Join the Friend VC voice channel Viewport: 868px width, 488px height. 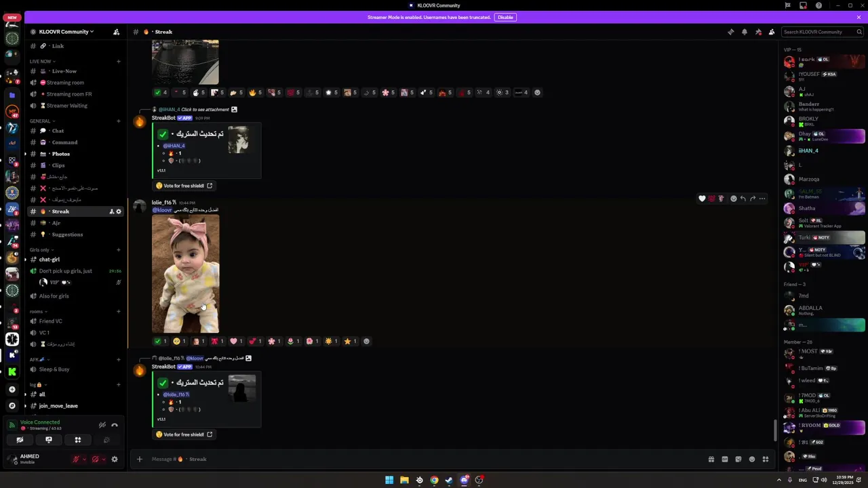click(75, 321)
